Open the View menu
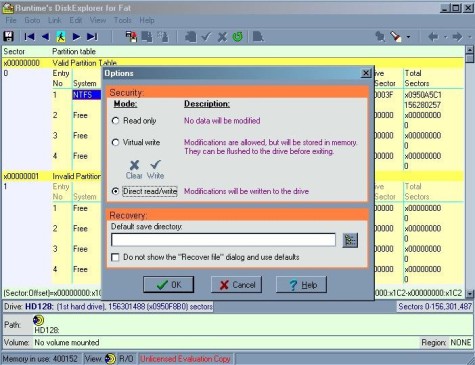 point(98,20)
